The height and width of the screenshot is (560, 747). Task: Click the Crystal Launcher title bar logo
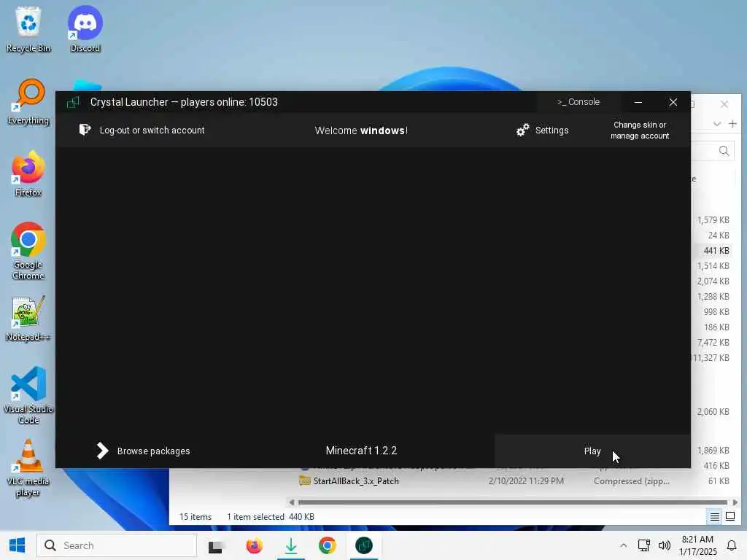pos(73,102)
